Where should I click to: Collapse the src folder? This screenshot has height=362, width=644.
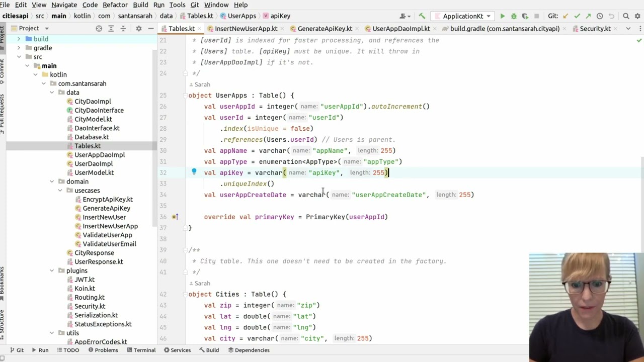(x=19, y=57)
